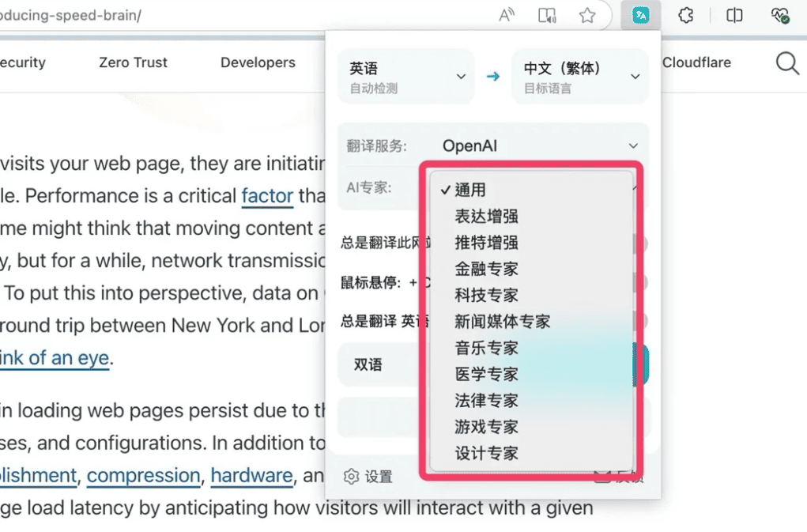Click the arrow between source and target language

tap(492, 77)
